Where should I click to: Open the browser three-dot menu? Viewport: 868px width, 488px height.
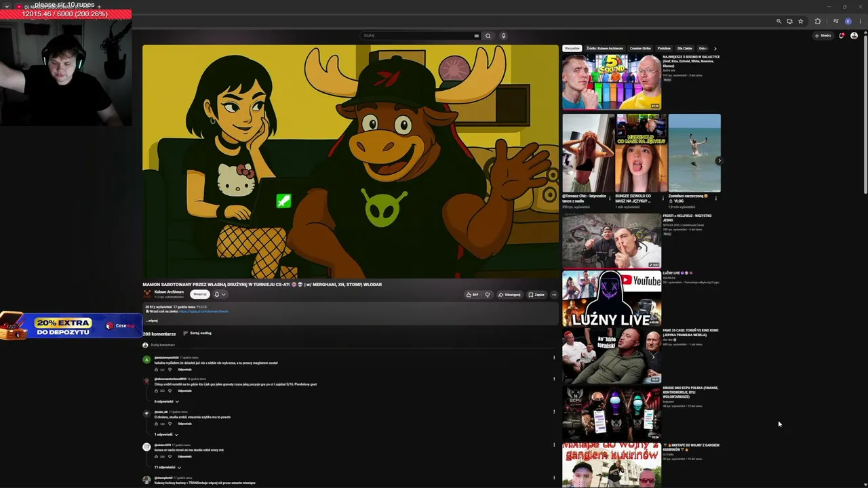tap(860, 21)
